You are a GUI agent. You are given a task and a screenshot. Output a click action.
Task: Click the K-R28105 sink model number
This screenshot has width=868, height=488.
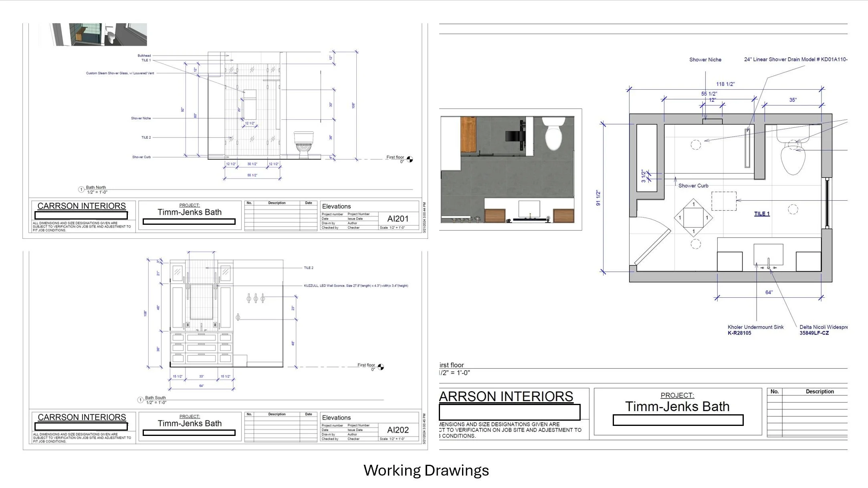point(739,333)
